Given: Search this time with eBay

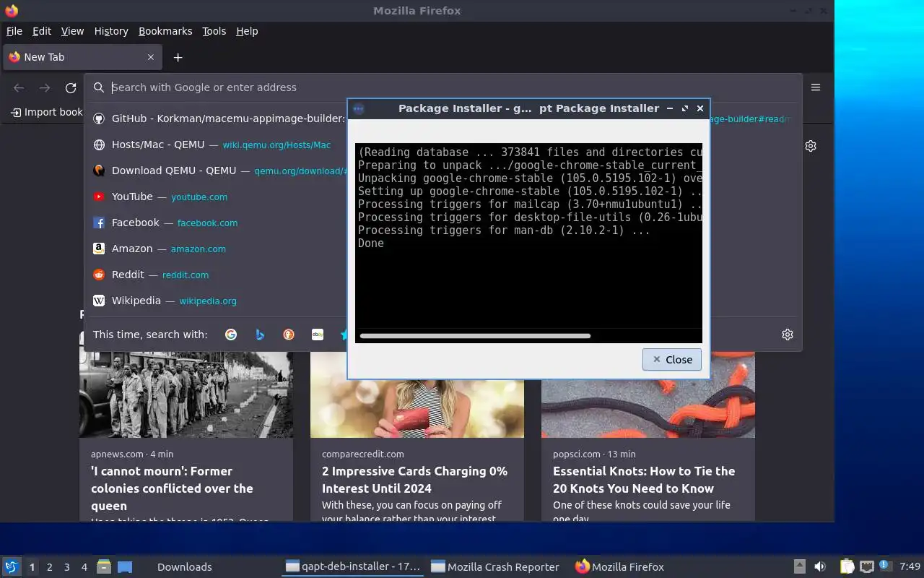Looking at the screenshot, I should tap(317, 335).
